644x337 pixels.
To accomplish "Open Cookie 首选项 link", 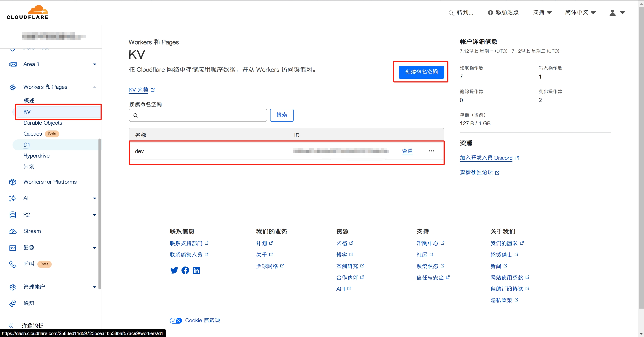I will pos(203,320).
